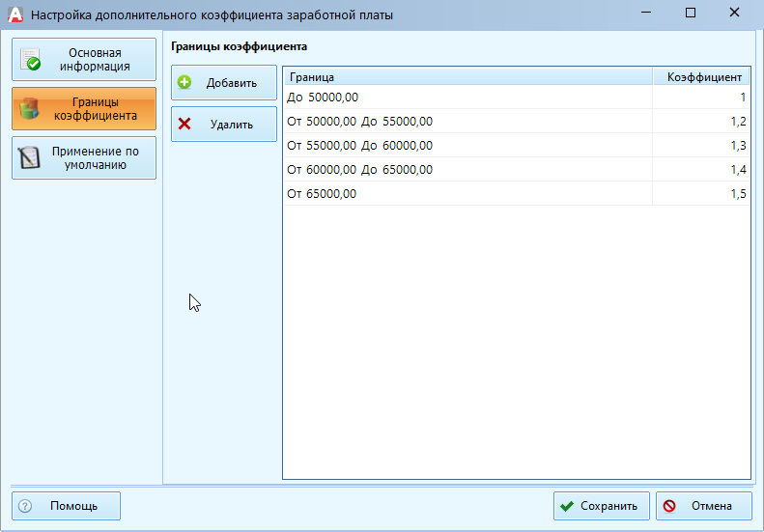Select the До 50000,00 row

[x=467, y=98]
